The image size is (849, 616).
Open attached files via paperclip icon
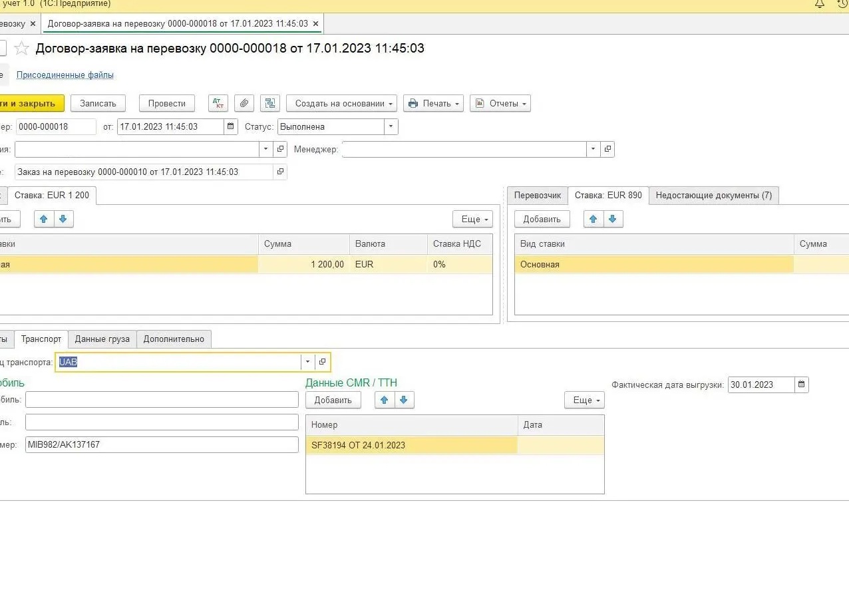pyautogui.click(x=244, y=103)
